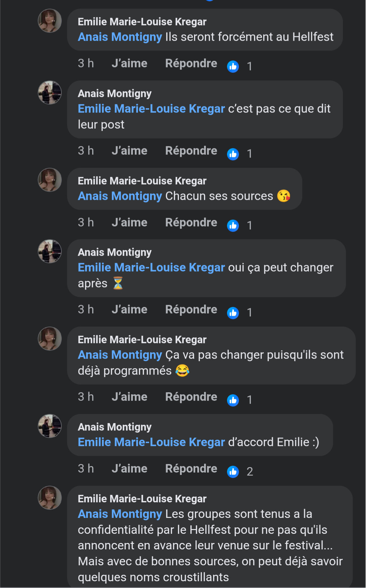
Task: Open the Anais Montigny mention in the first comment
Action: tap(120, 37)
